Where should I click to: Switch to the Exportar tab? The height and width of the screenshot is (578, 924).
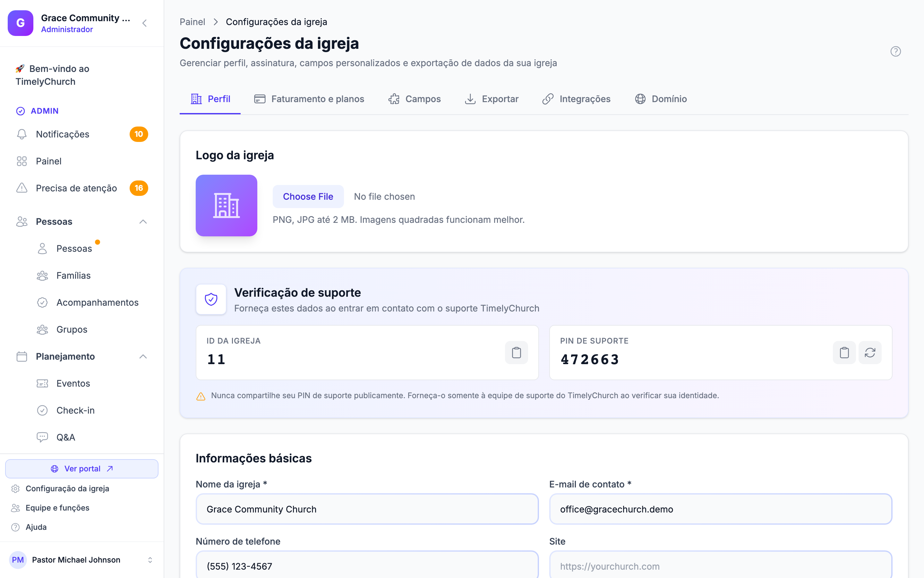492,99
